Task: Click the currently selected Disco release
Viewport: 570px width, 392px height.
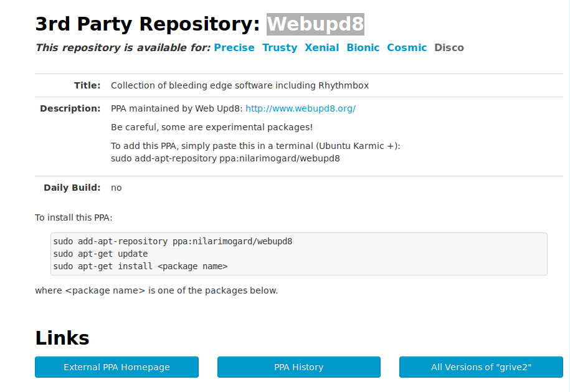Action: click(449, 47)
